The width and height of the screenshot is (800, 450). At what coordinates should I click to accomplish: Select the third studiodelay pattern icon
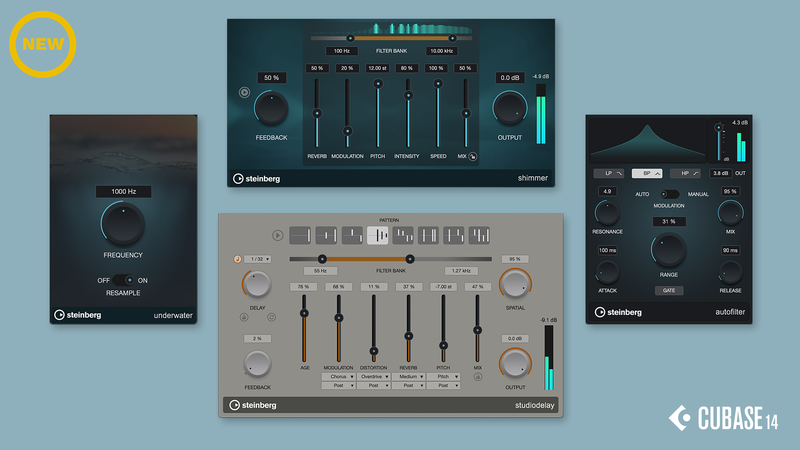[352, 236]
